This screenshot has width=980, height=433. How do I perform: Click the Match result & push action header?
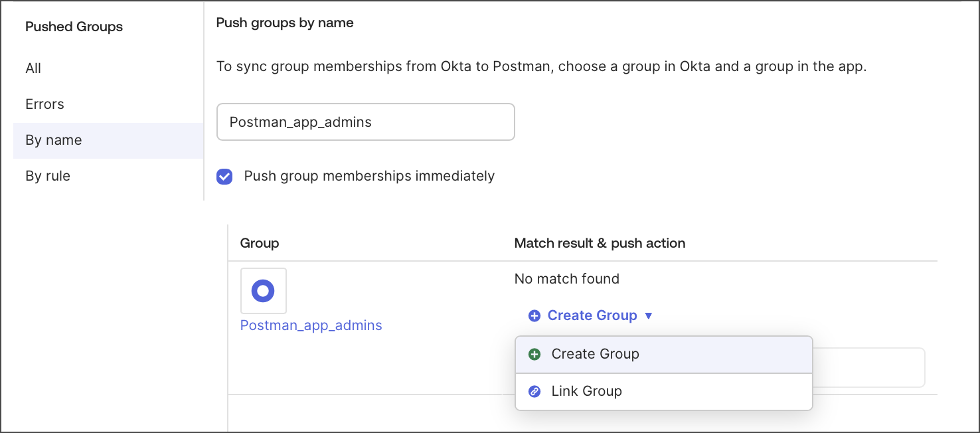click(x=600, y=243)
